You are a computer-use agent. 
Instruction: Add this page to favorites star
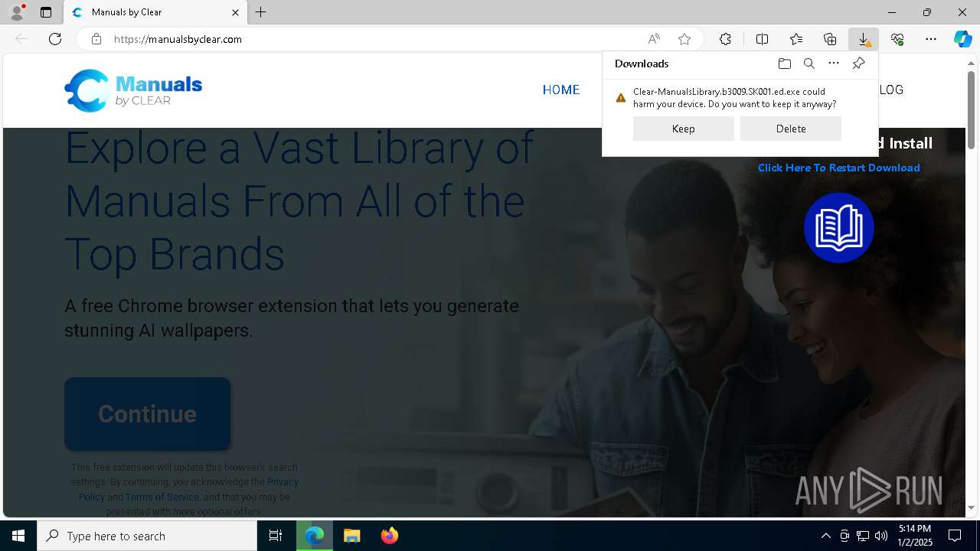click(x=684, y=39)
